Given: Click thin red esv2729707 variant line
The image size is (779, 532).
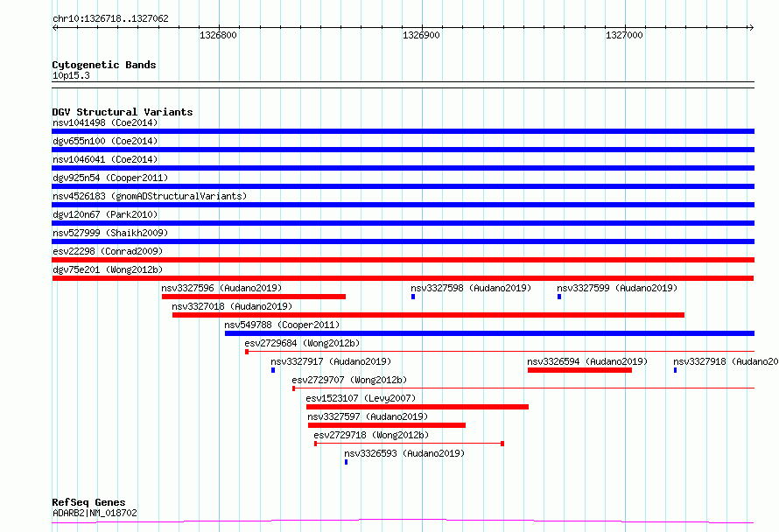Looking at the screenshot, I should click(523, 388).
